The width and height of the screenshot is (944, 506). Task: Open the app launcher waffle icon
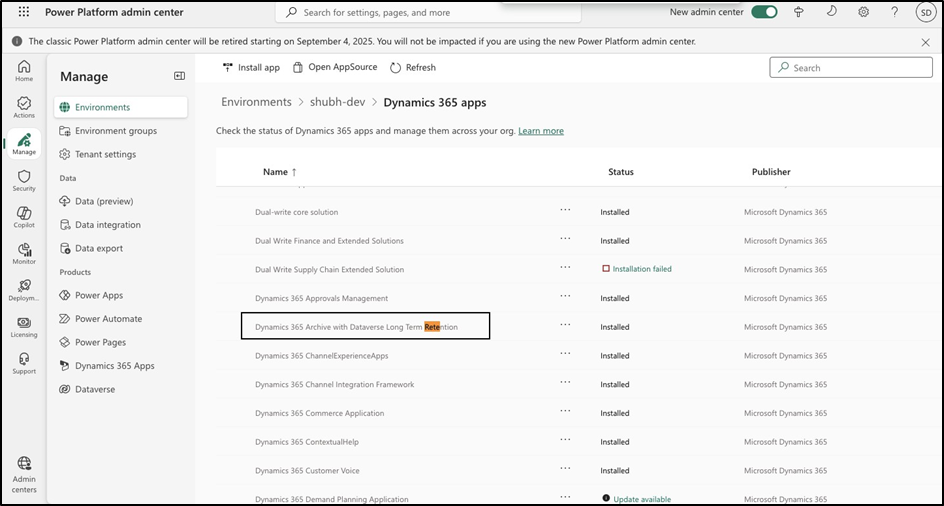[24, 12]
